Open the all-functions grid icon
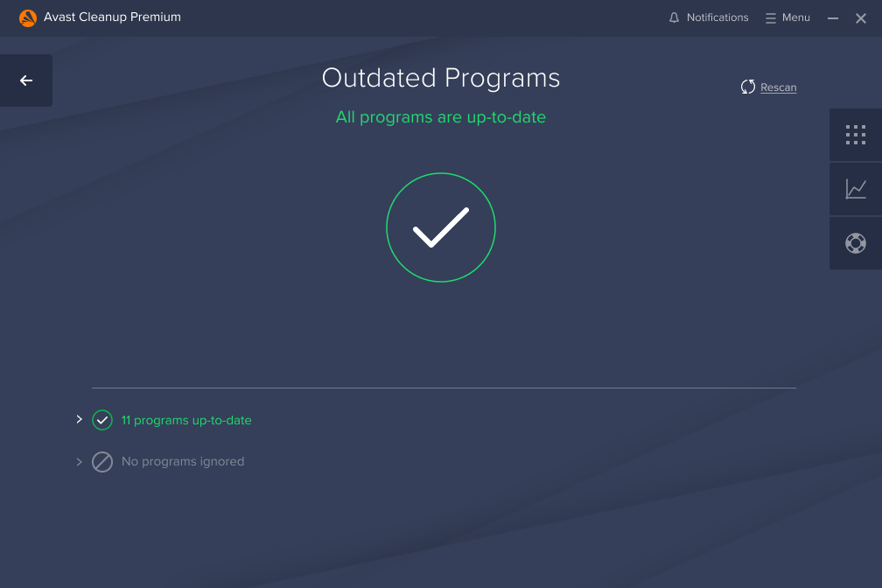 (856, 135)
